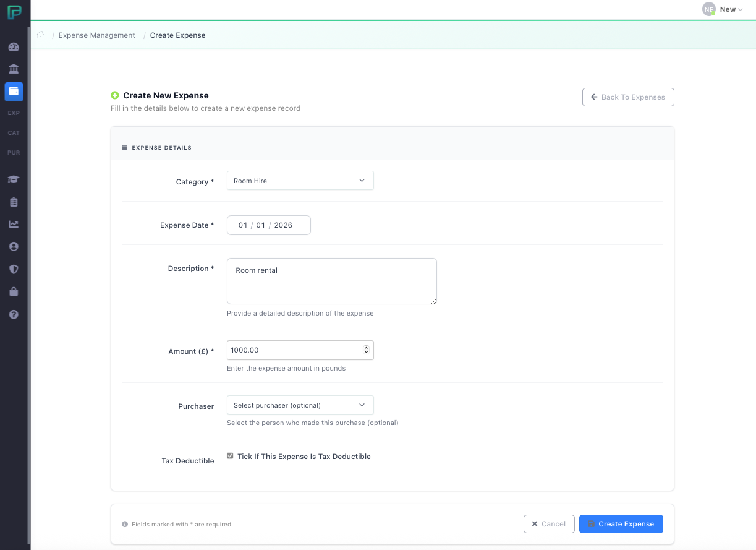Open the graduation cap sidebar icon
The image size is (756, 550).
tap(14, 179)
